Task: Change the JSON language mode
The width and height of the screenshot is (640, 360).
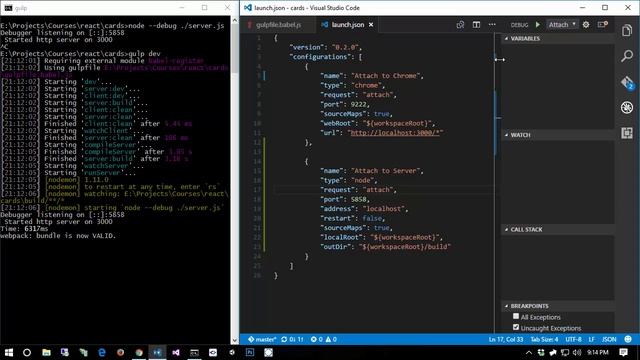Action: (609, 339)
